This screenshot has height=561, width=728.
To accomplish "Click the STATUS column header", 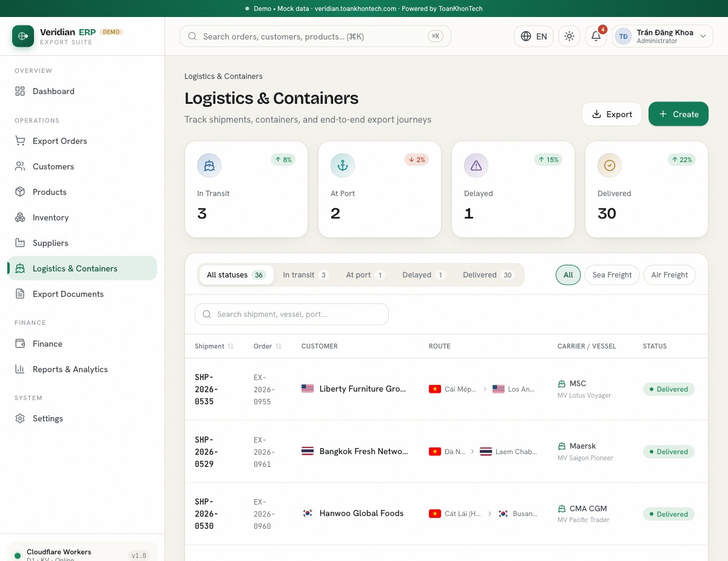I will pos(655,346).
